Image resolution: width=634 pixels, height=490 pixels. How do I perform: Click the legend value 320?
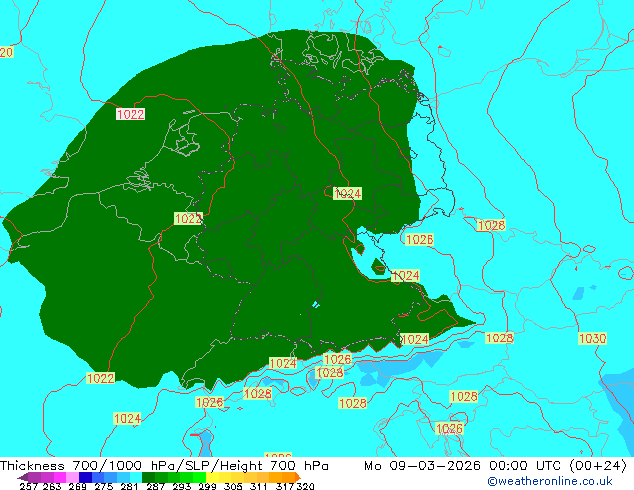(x=305, y=486)
